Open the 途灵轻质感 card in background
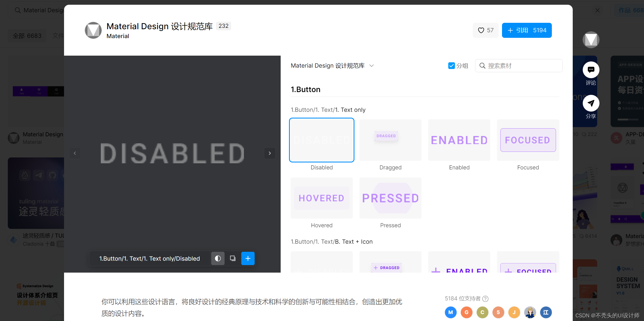 pos(36,193)
